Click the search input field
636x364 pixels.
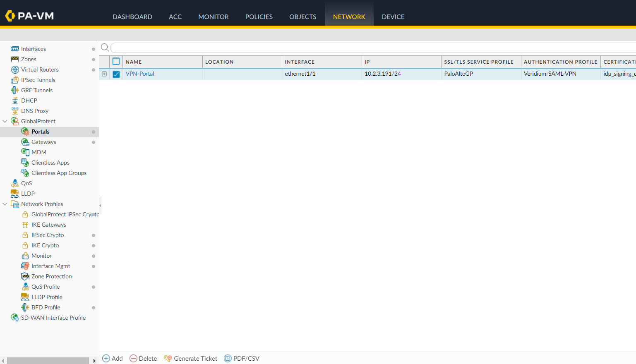coord(372,48)
